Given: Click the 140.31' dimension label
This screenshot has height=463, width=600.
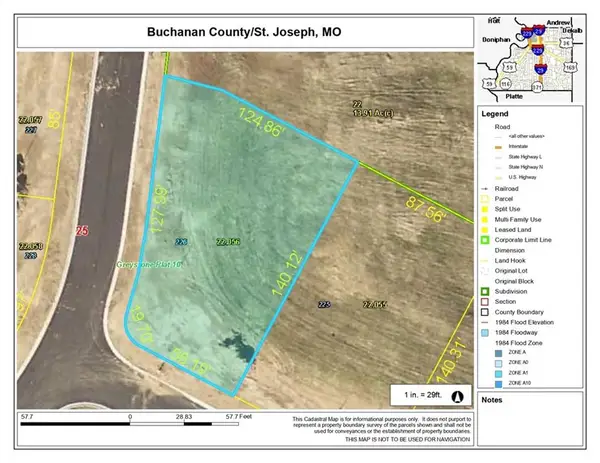Looking at the screenshot, I should coord(452,360).
